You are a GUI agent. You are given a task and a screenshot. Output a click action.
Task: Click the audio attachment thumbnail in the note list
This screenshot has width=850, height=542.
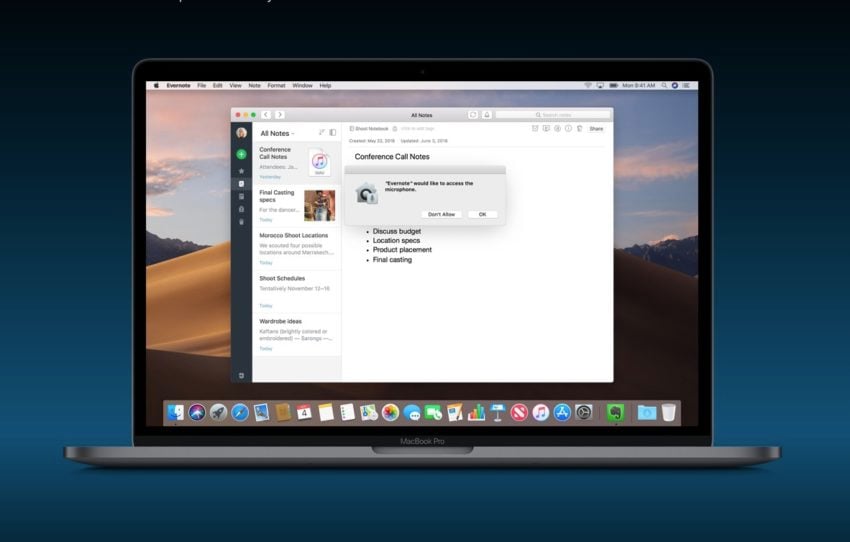(x=319, y=162)
